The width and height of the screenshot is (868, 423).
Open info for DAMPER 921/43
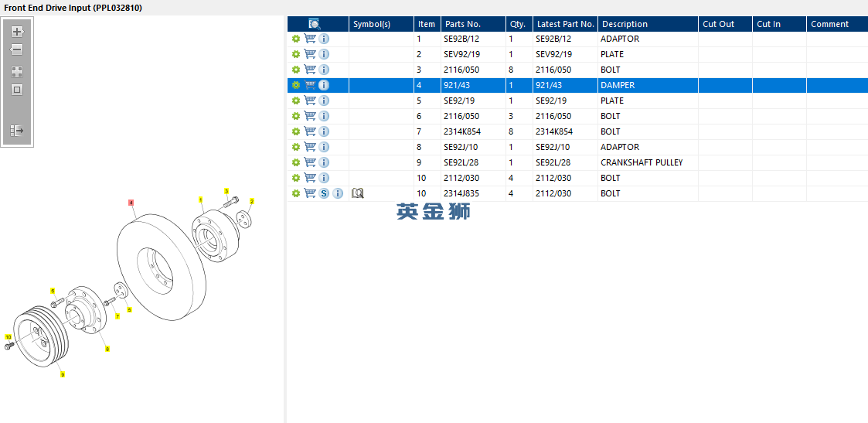pyautogui.click(x=324, y=85)
